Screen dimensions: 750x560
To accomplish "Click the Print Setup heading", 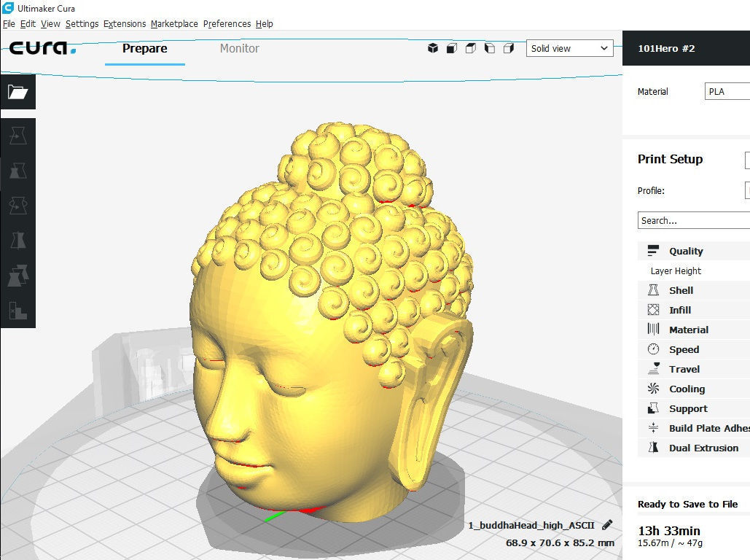I will pyautogui.click(x=670, y=159).
